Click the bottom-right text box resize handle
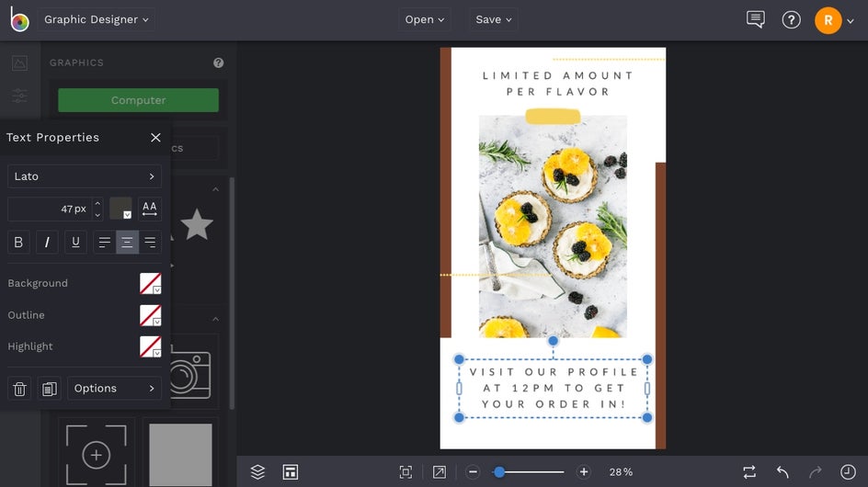The width and height of the screenshot is (868, 487). (x=647, y=417)
